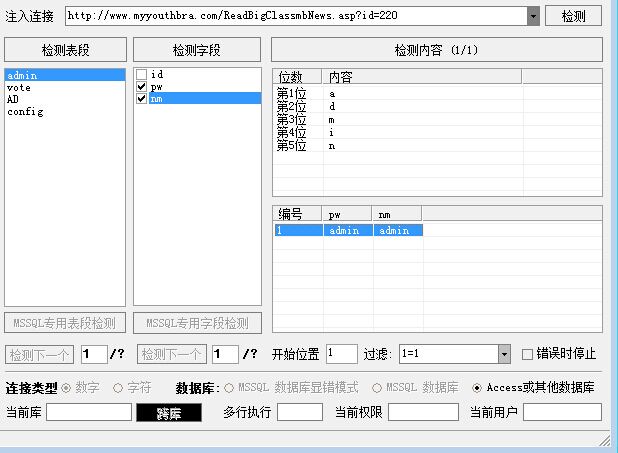Click the 检测表段 button
This screenshot has width=618, height=453.
65,50
